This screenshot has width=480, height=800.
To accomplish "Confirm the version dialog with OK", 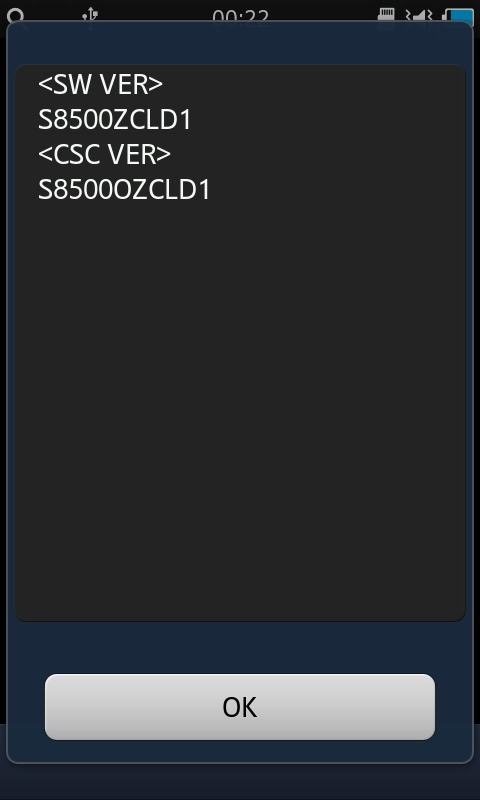I will (x=240, y=707).
